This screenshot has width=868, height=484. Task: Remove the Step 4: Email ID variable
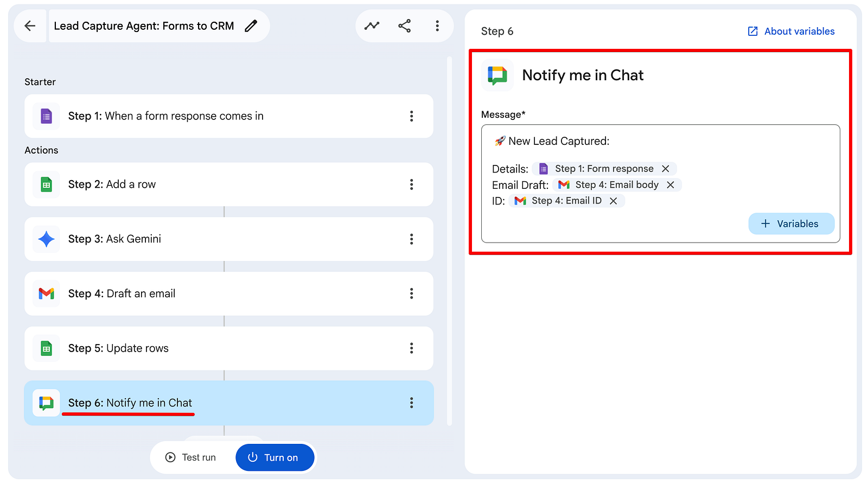pos(614,201)
